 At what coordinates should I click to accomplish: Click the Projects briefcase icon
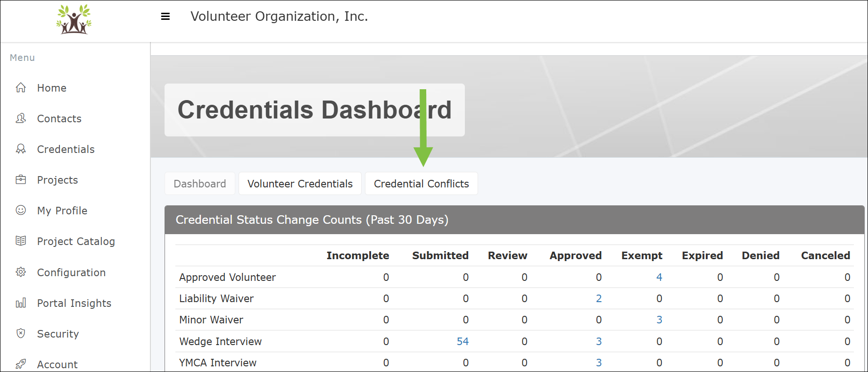[21, 180]
